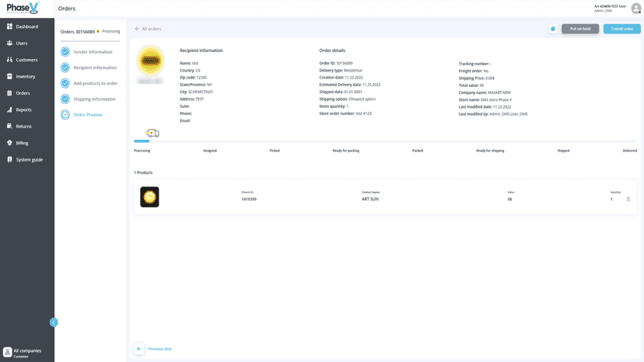Click the delivery truck progress icon
The height and width of the screenshot is (362, 644).
pos(152,133)
